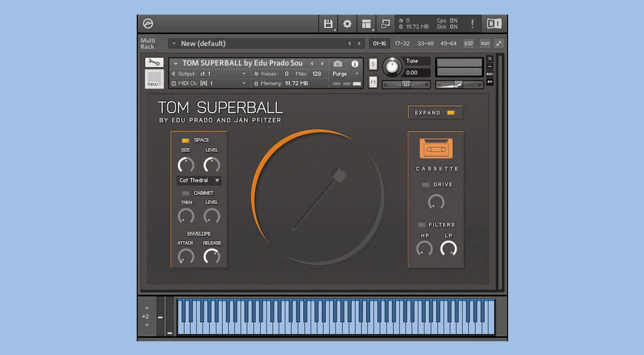Click the Cabinet LEVEL knob
The width and height of the screenshot is (644, 355).
pos(212,216)
